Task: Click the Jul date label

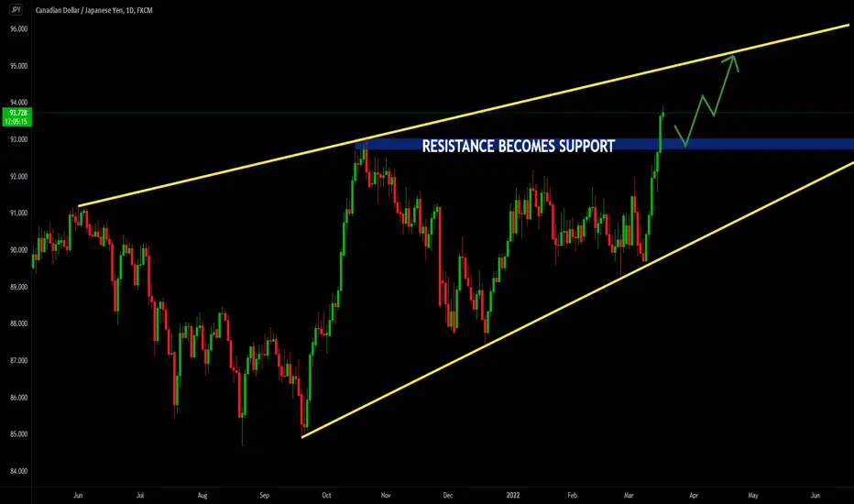Action: point(140,495)
